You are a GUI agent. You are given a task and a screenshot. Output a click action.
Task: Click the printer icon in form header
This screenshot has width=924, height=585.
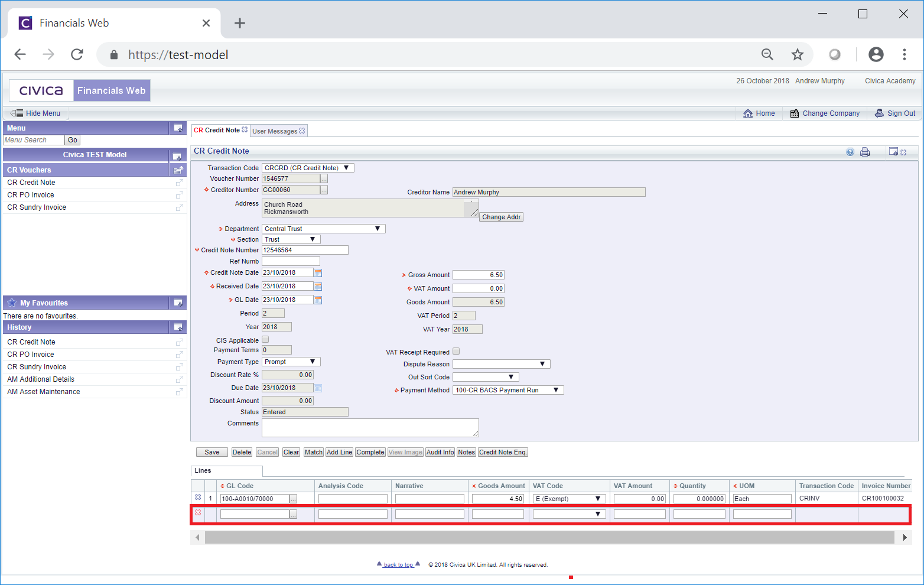pyautogui.click(x=865, y=152)
